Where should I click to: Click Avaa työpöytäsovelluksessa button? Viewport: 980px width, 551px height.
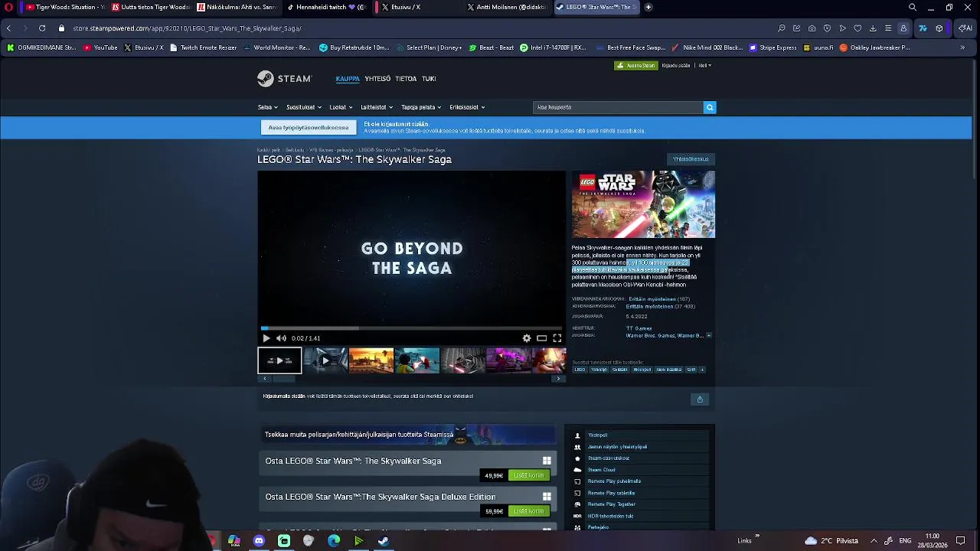point(309,128)
